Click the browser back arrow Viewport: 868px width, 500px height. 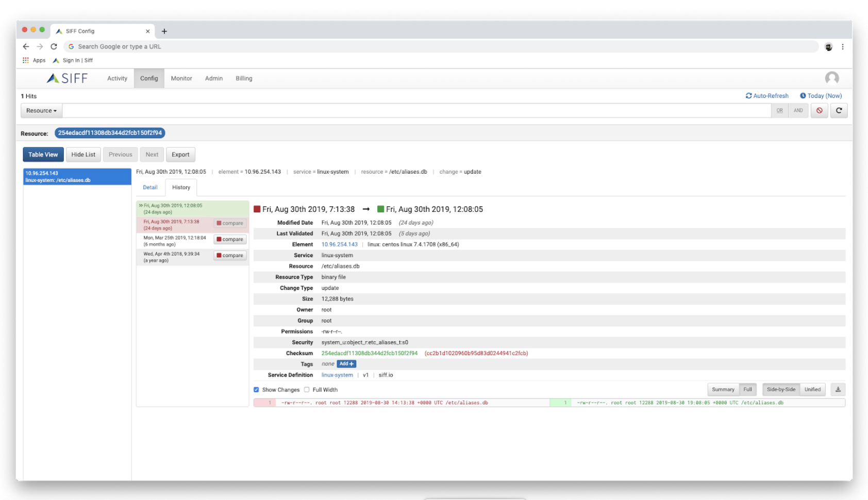click(x=26, y=46)
